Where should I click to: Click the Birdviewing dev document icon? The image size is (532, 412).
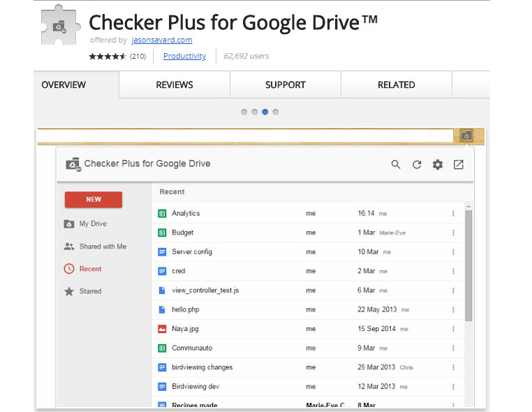[162, 387]
